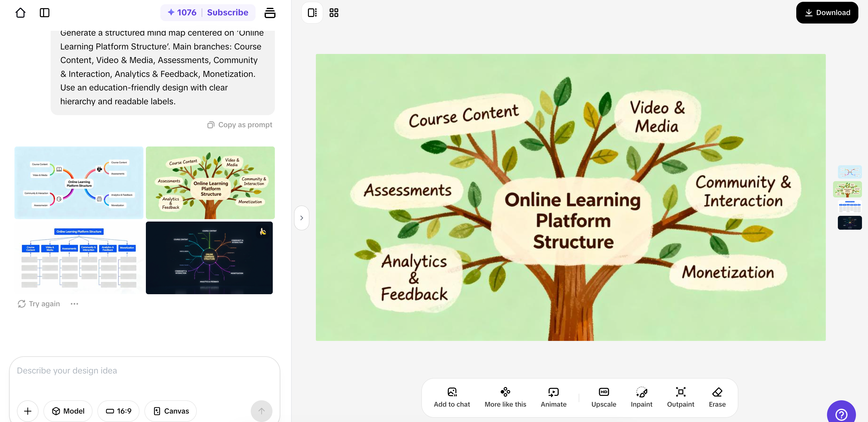Open the Model selector
Screen dimensions: 868x422
click(68, 411)
